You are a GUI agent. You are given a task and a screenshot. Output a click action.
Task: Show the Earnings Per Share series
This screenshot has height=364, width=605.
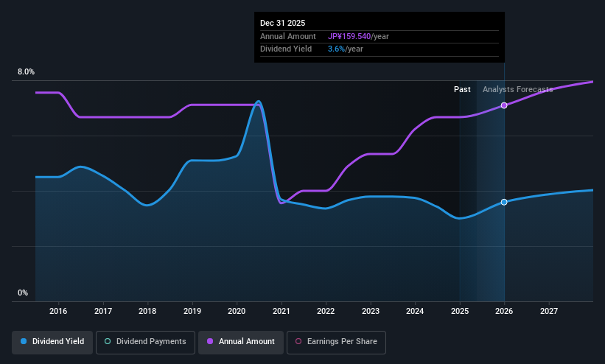pyautogui.click(x=336, y=343)
